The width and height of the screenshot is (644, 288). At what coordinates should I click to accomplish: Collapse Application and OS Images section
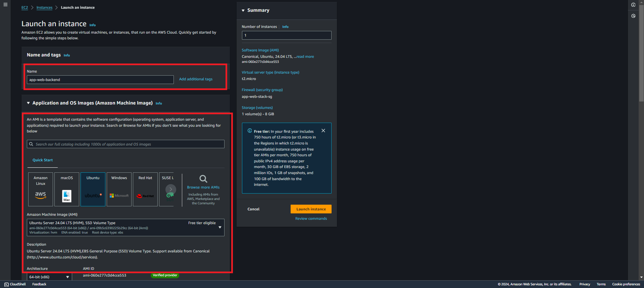tap(29, 103)
